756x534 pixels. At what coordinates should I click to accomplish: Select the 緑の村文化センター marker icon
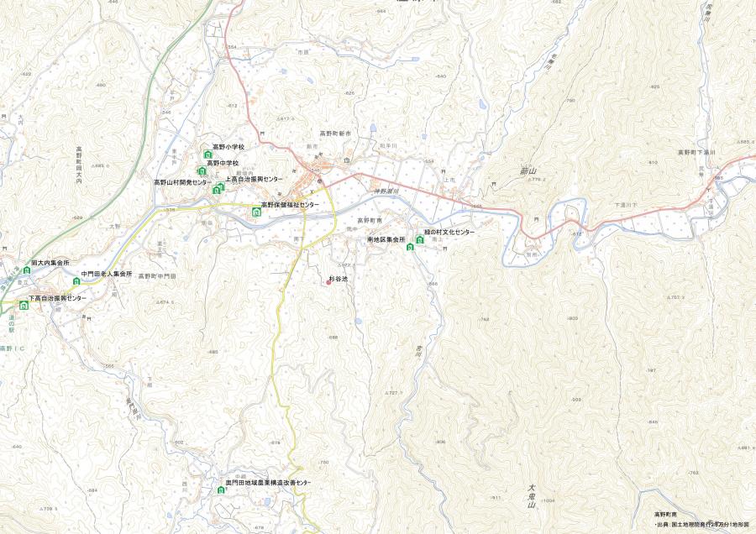point(419,239)
